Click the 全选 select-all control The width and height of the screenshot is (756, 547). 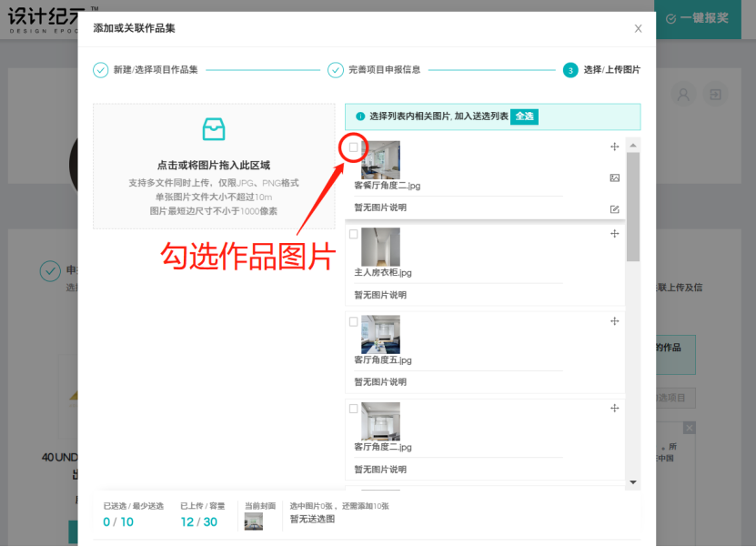pos(524,116)
